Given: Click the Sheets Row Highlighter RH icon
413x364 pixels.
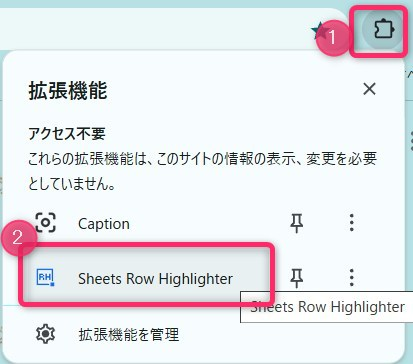Looking at the screenshot, I should (x=45, y=278).
